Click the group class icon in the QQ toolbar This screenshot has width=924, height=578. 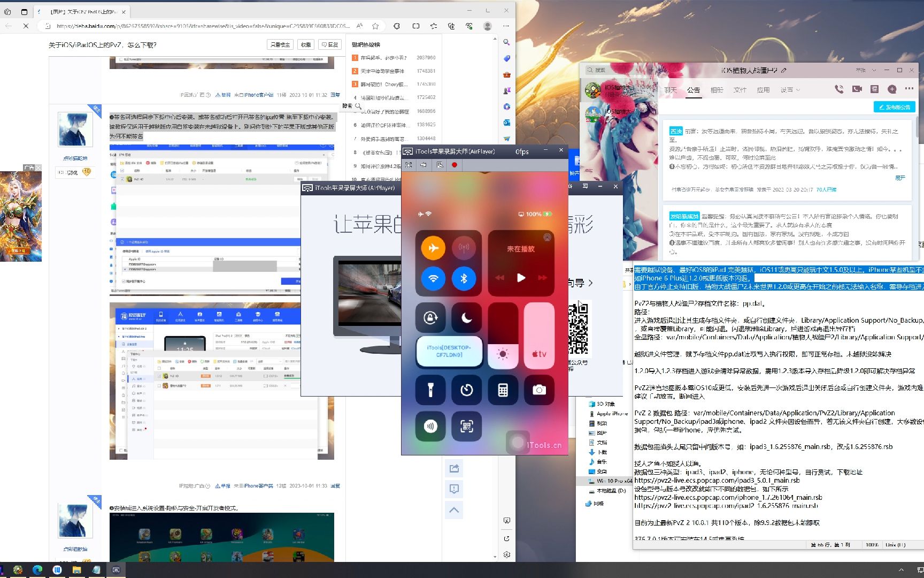[x=874, y=89]
